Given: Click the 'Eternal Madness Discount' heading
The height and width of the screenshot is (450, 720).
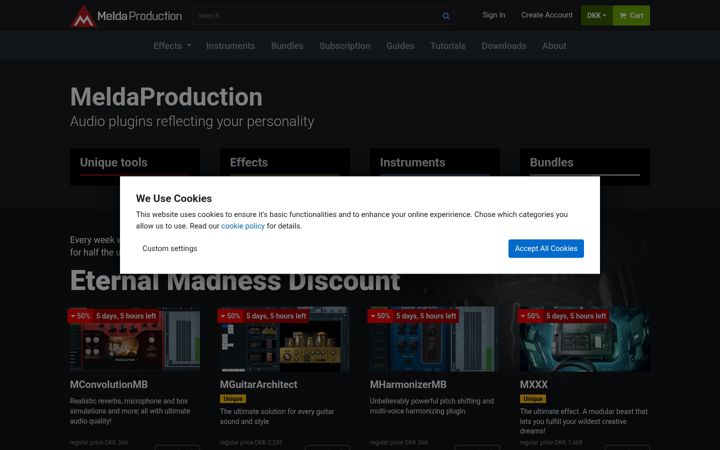Looking at the screenshot, I should coord(235,281).
